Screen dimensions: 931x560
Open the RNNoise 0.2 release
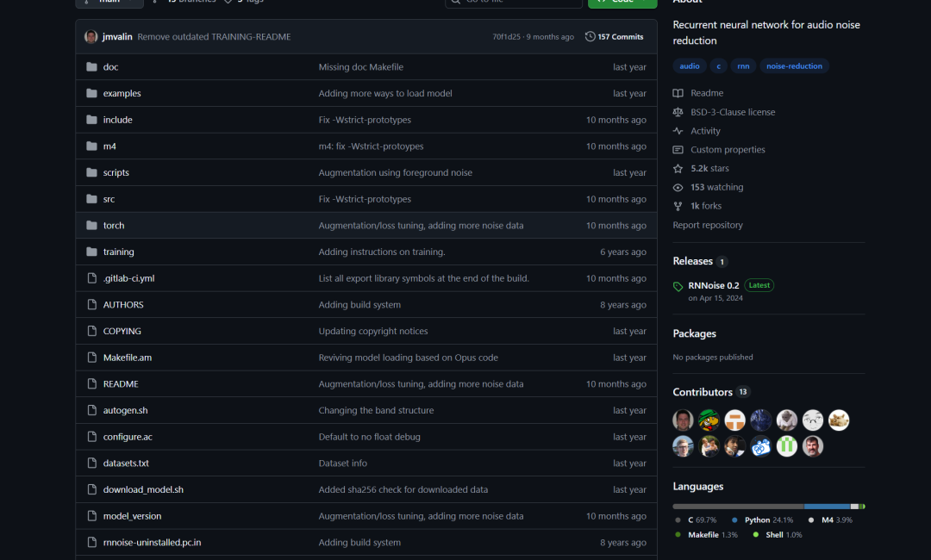tap(713, 285)
